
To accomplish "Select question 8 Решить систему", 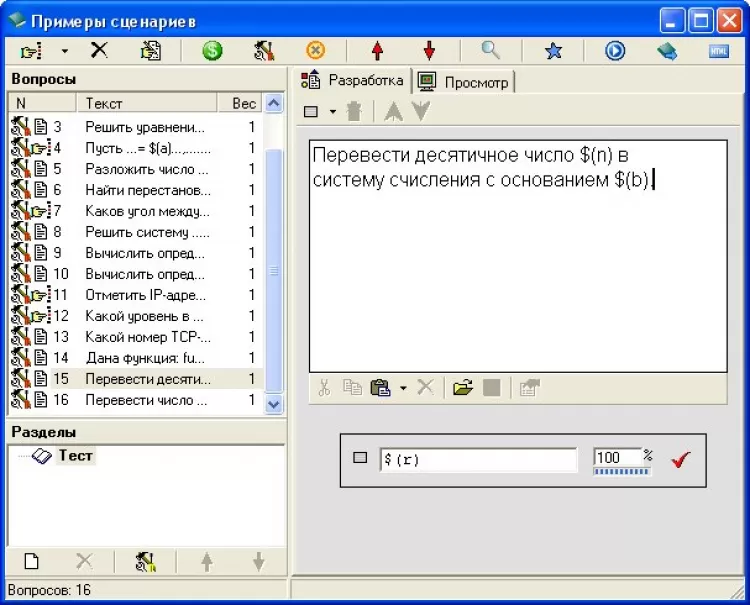I will click(x=136, y=232).
